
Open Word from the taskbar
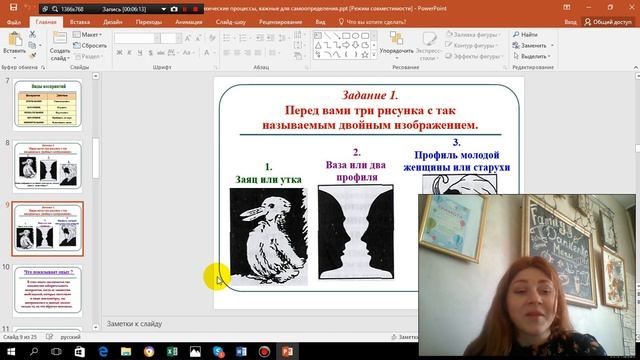(241, 351)
